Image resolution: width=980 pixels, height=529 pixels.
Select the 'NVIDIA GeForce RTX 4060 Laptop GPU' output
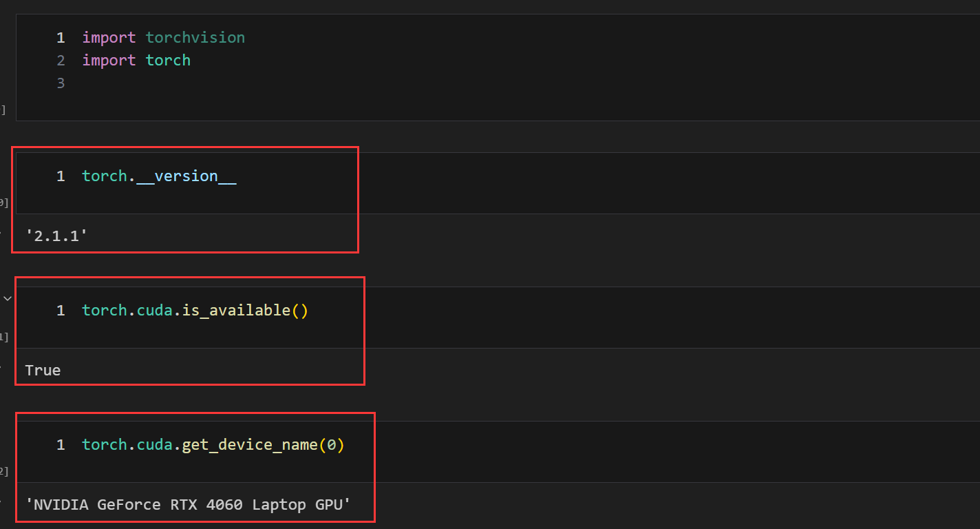188,504
